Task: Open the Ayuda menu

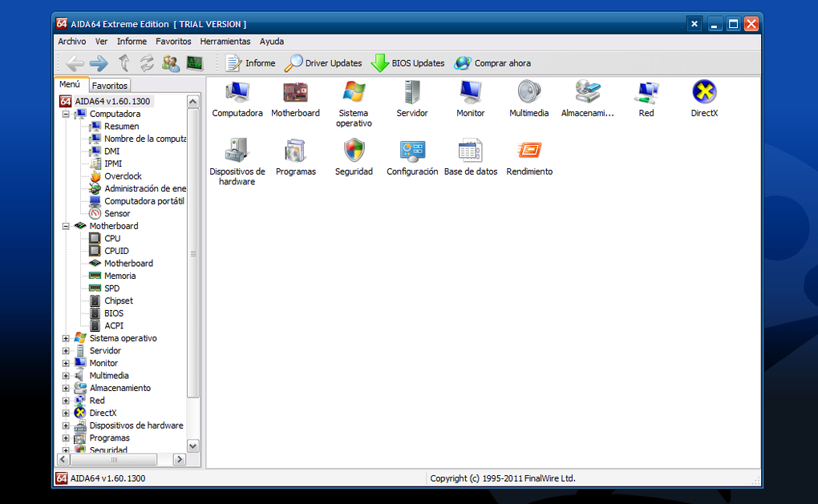Action: tap(272, 41)
